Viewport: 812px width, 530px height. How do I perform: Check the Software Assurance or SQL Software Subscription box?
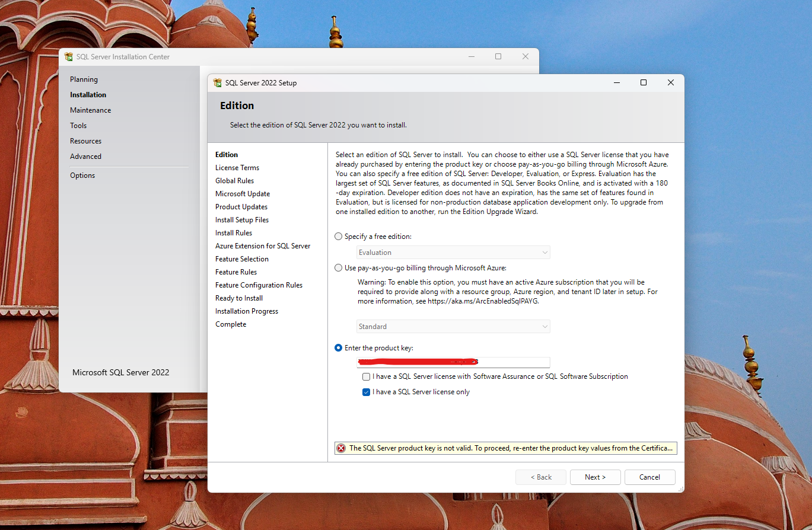coord(367,376)
